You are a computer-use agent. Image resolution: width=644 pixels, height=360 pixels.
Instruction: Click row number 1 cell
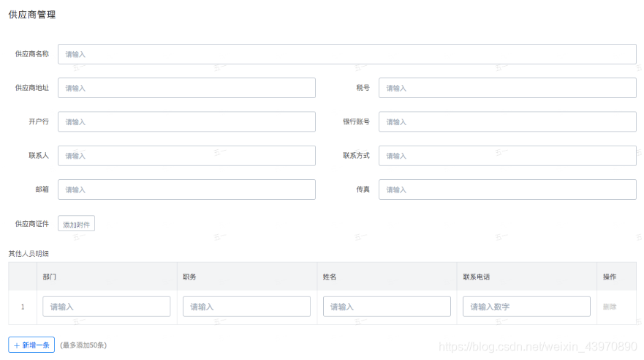23,307
